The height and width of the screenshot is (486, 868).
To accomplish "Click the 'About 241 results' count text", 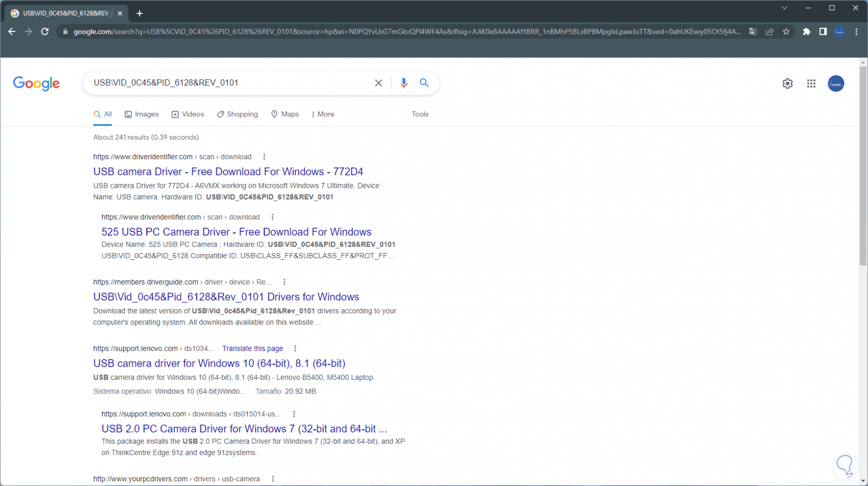I will click(x=146, y=137).
